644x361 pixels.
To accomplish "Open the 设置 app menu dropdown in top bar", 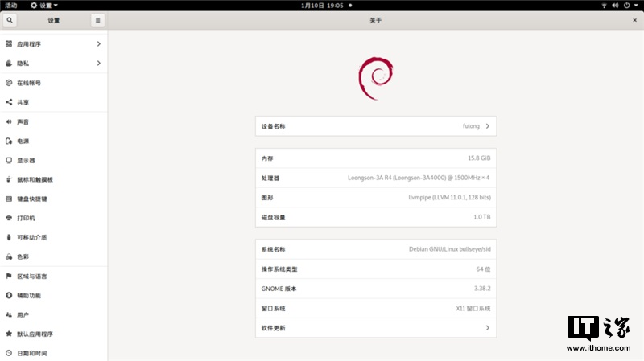I will click(44, 6).
